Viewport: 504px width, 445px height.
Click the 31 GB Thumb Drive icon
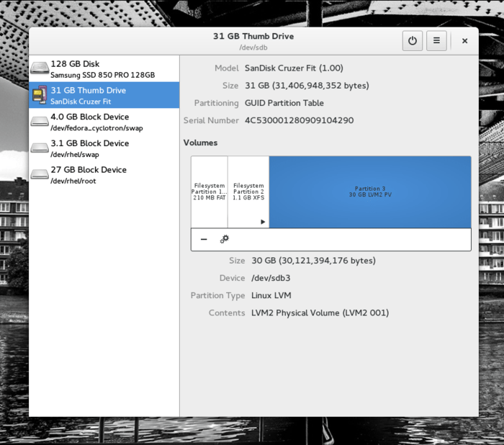[40, 95]
